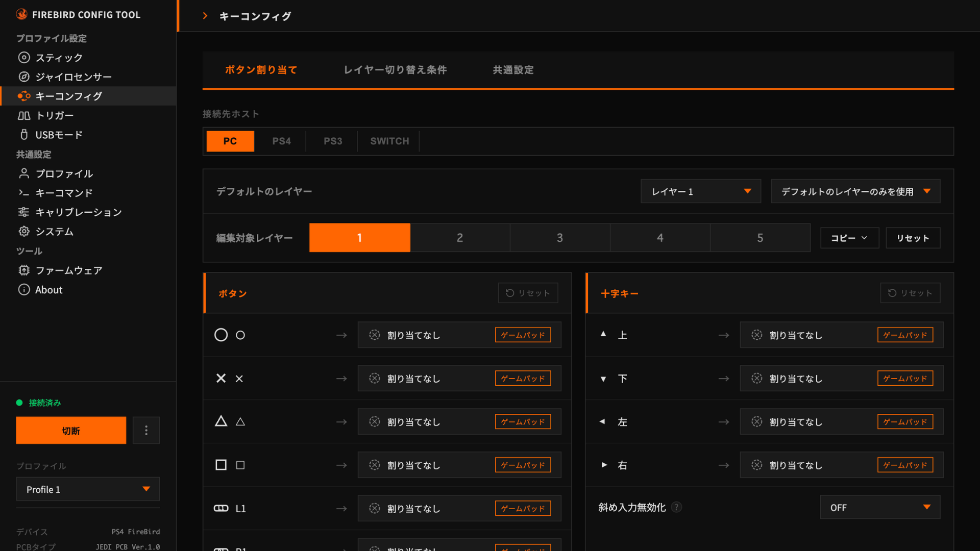Select SWITCH as the host

(389, 141)
